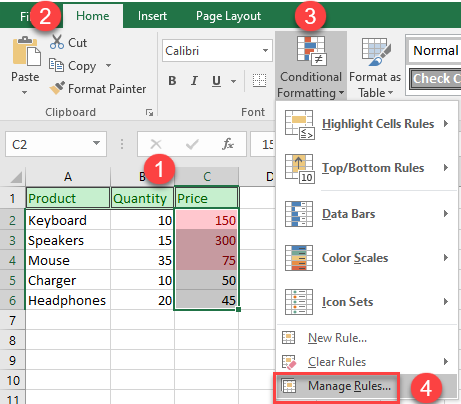461x404 pixels.
Task: Click the Clear Rules eraser icon
Action: point(289,362)
